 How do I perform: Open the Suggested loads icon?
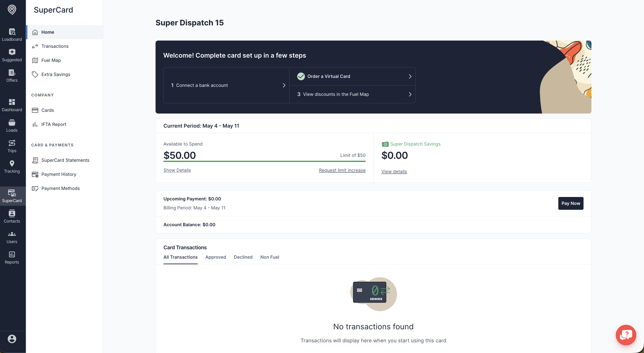12,52
